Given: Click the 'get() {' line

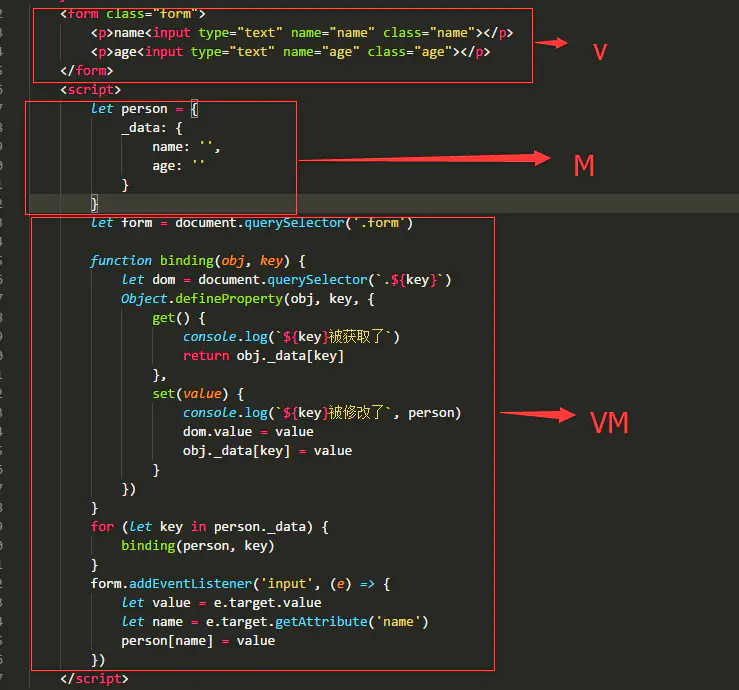Looking at the screenshot, I should click(179, 318).
